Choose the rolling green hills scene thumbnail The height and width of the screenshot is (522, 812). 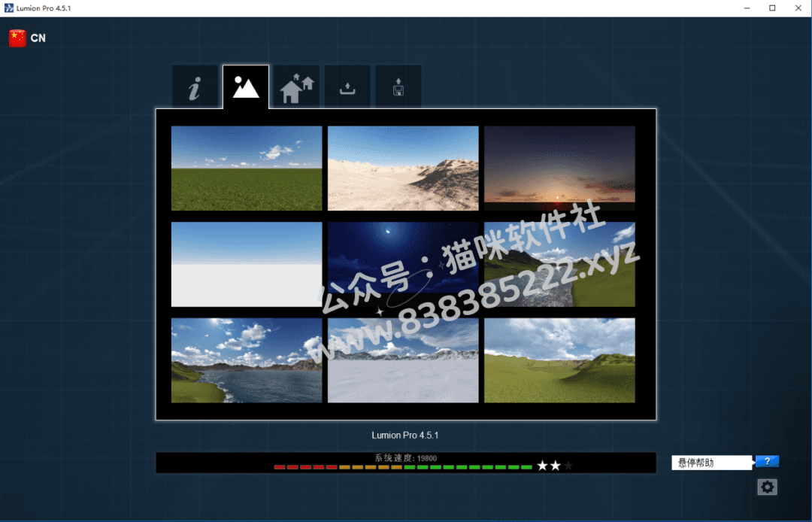559,360
